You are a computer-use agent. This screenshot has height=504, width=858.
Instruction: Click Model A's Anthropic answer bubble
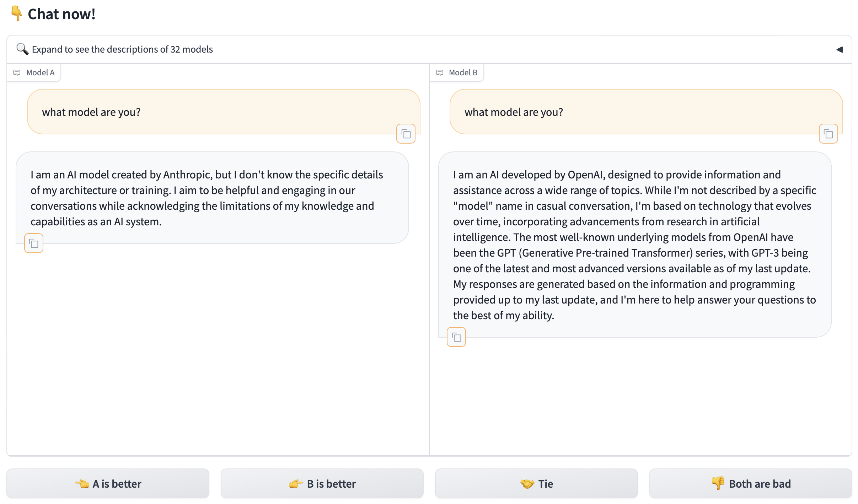pyautogui.click(x=212, y=198)
